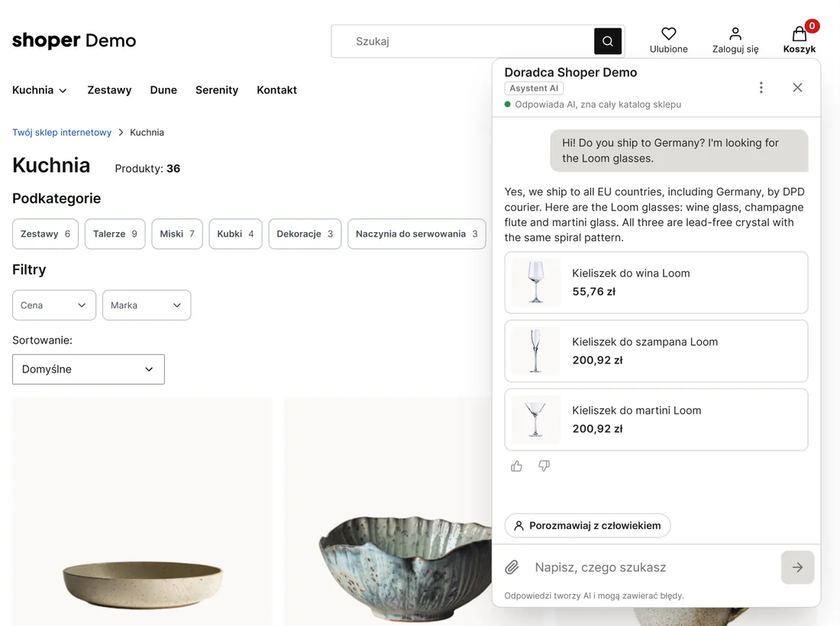Open the Serenity menu item

tap(217, 90)
